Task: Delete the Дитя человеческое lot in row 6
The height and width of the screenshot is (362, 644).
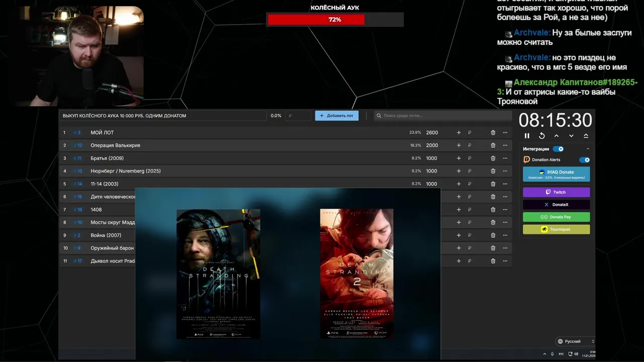Action: click(493, 197)
